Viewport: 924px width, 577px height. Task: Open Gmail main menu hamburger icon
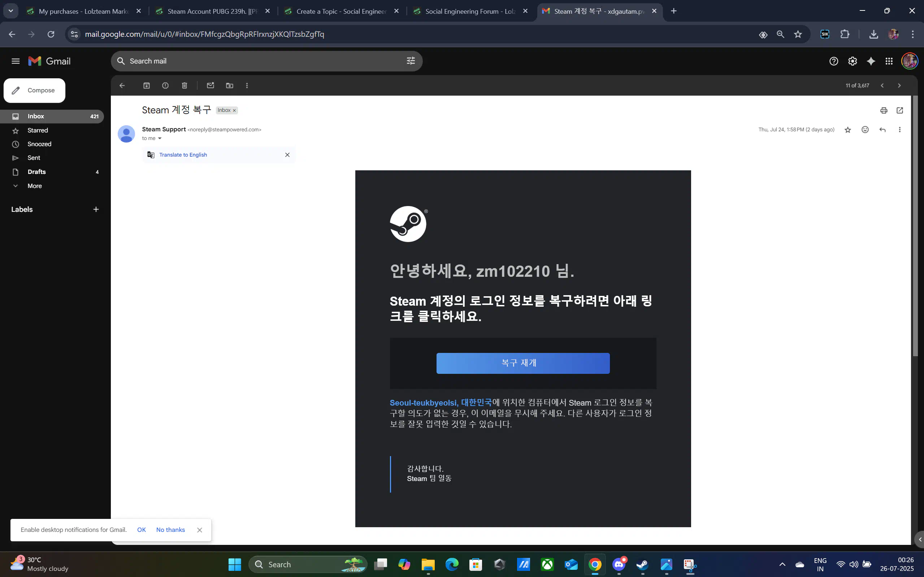(16, 61)
